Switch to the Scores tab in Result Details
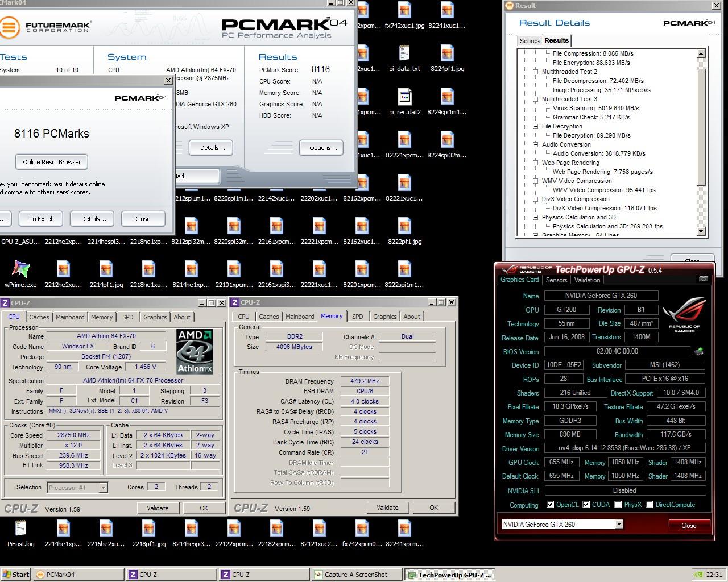This screenshot has height=582, width=728. click(x=529, y=41)
